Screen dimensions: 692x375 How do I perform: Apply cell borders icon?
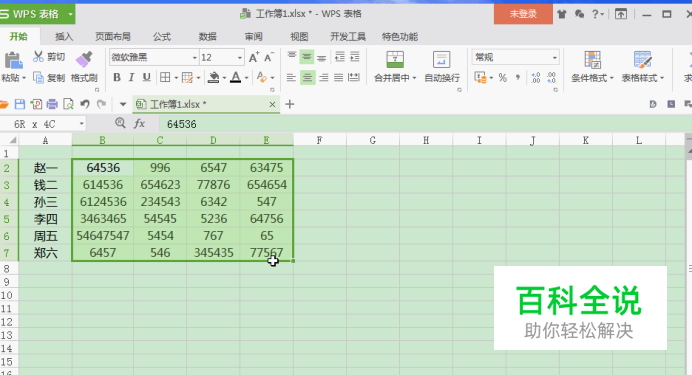(x=165, y=78)
